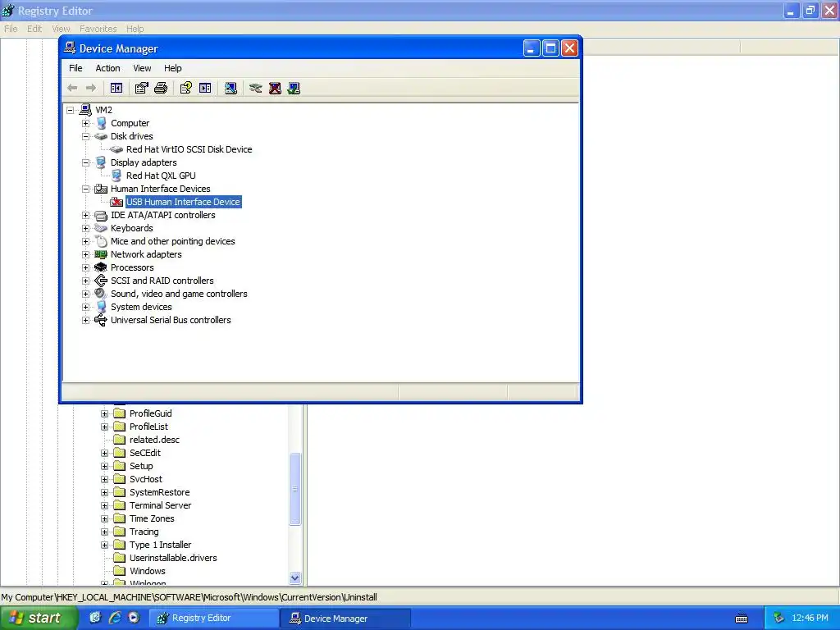Maximize the Device Manager window
The image size is (840, 630).
point(550,48)
